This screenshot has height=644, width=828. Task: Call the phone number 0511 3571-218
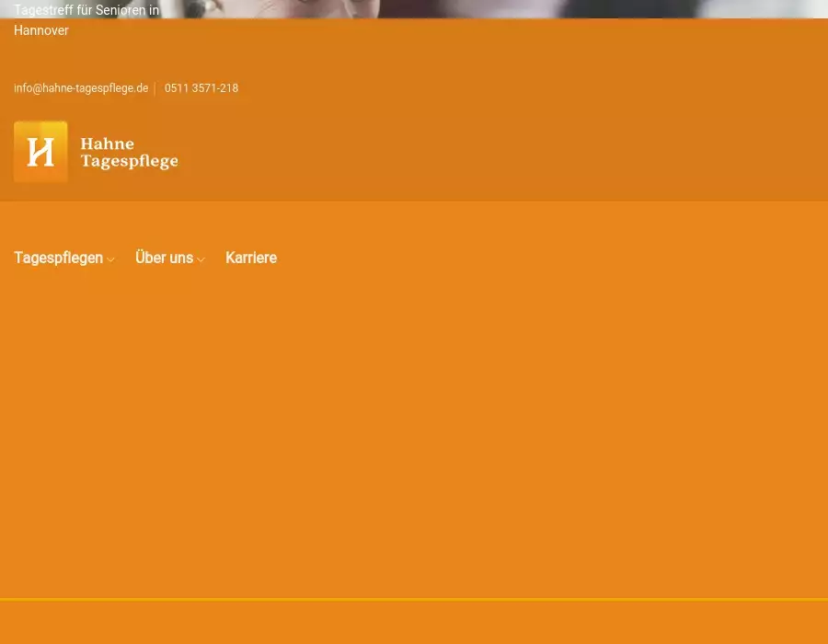(x=201, y=88)
